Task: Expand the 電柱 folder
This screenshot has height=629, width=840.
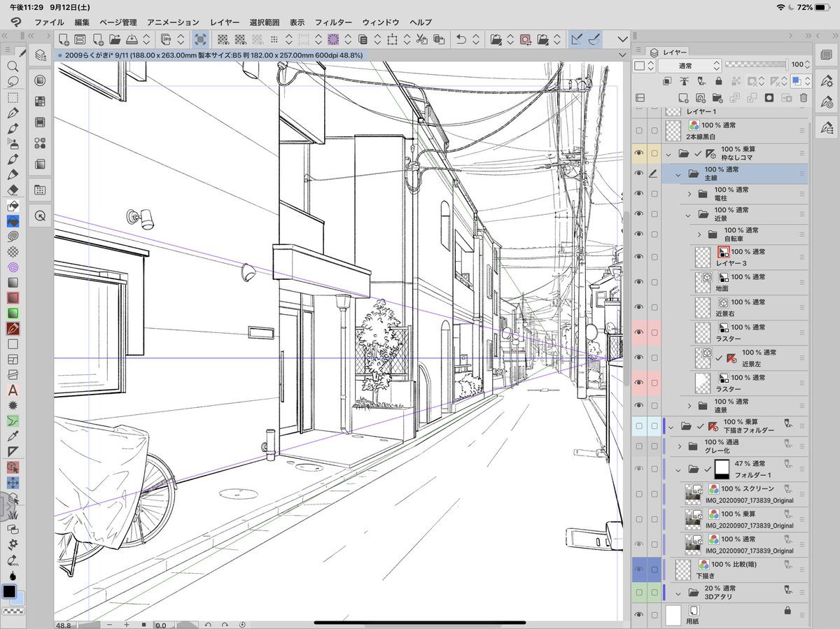Action: 689,194
